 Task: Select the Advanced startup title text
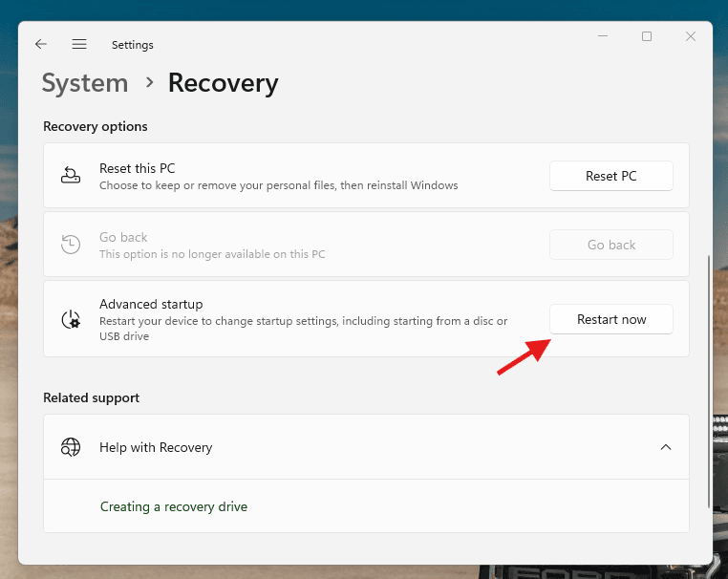pyautogui.click(x=151, y=304)
